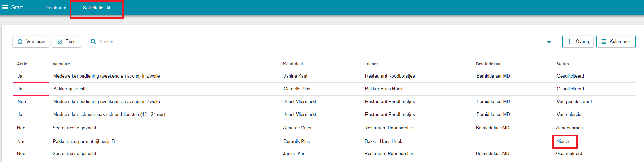Select the Sollicitatie tab
The height and width of the screenshot is (162, 644).
tap(93, 8)
